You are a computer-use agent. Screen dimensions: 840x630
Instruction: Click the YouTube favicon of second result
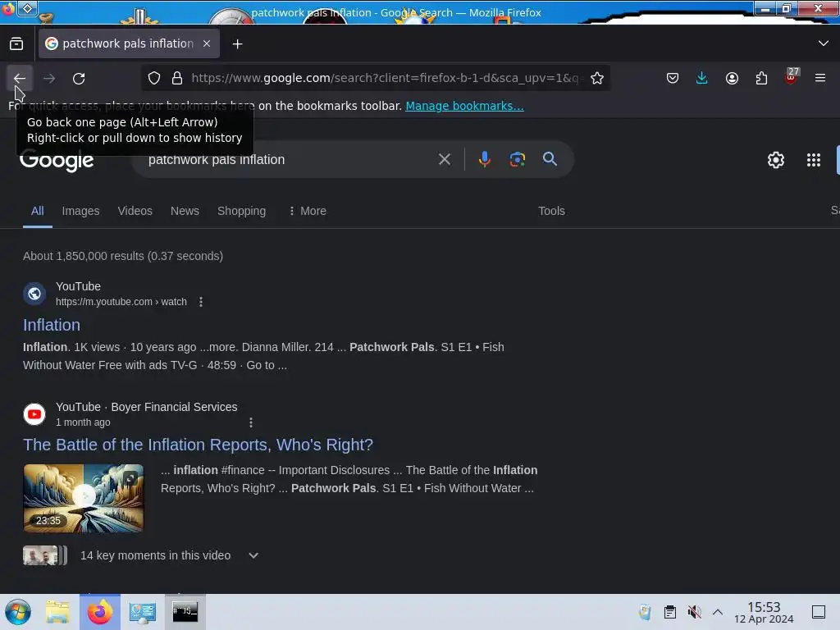(34, 414)
